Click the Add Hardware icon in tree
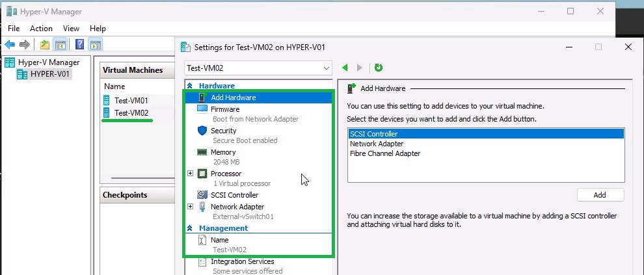Image resolution: width=644 pixels, height=275 pixels. click(x=202, y=98)
